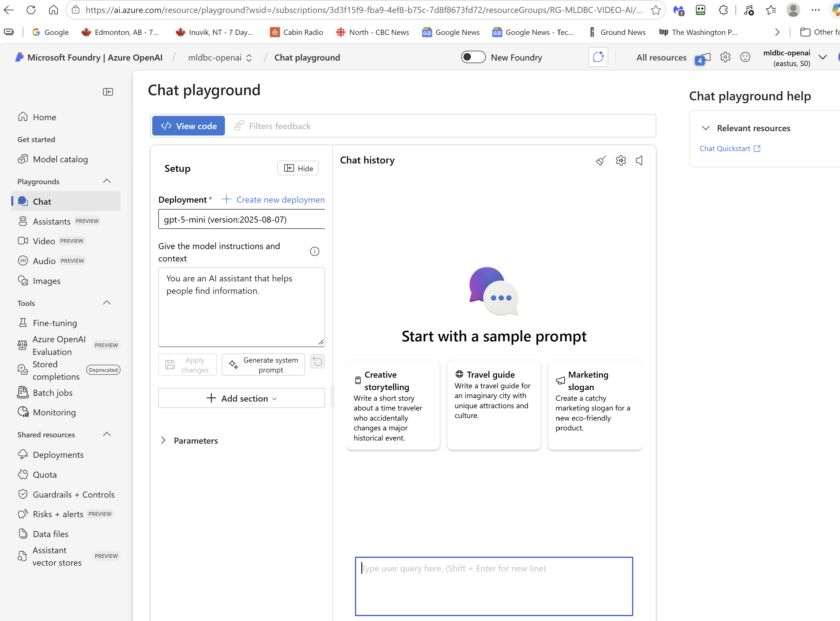Toggle the New Foundry switch
Screen dimensions: 840x621
[x=473, y=57]
